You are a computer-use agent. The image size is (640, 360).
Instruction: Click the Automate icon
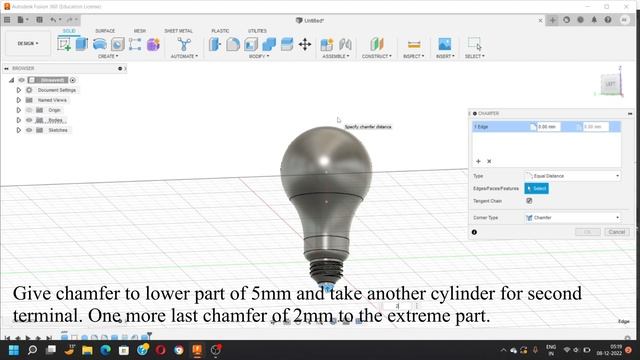click(184, 44)
